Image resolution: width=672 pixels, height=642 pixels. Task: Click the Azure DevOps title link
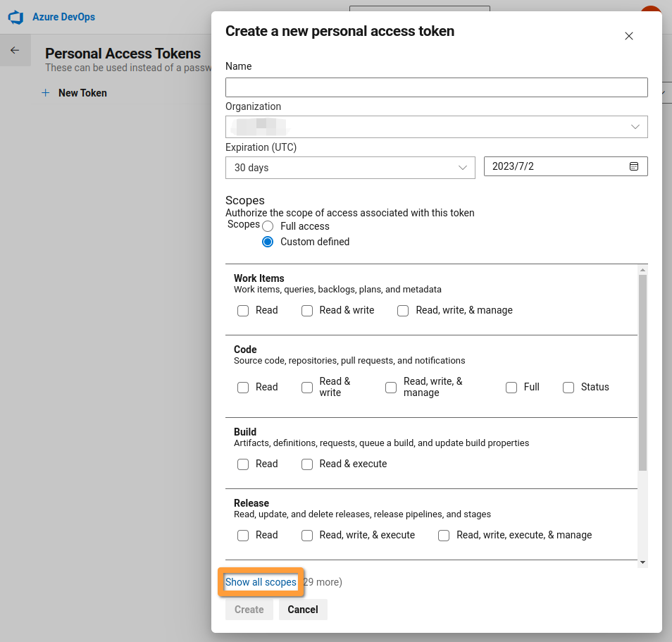coord(64,17)
